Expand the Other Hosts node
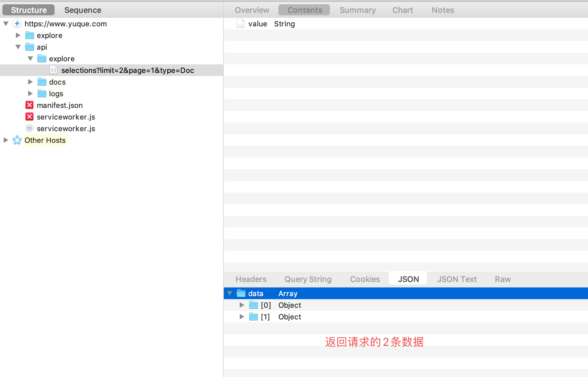 tap(6, 140)
